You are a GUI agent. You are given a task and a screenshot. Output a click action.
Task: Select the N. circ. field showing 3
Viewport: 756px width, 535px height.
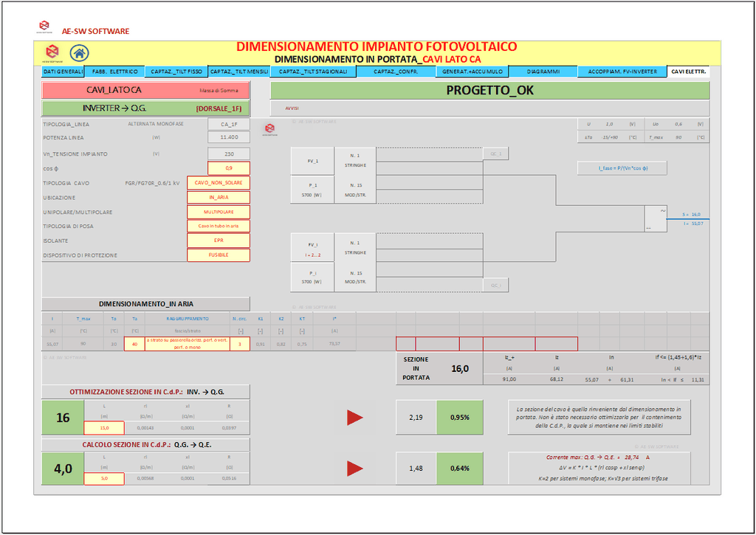tap(239, 345)
